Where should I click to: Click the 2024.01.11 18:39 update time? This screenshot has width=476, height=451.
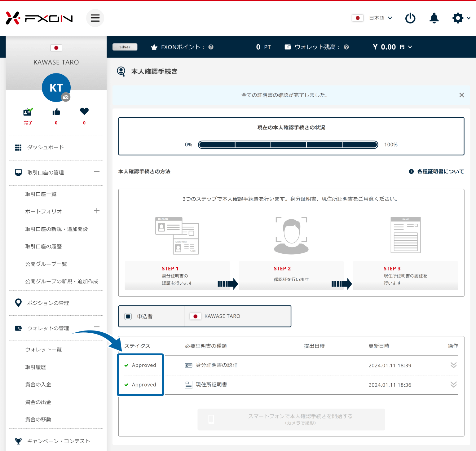point(390,366)
